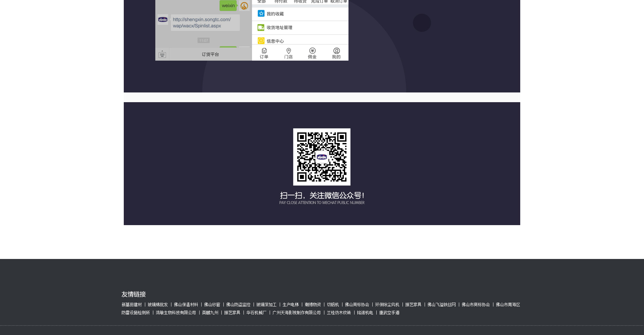Click the 我的 profile icon
Screen dimensions: 644x335
[x=336, y=51]
